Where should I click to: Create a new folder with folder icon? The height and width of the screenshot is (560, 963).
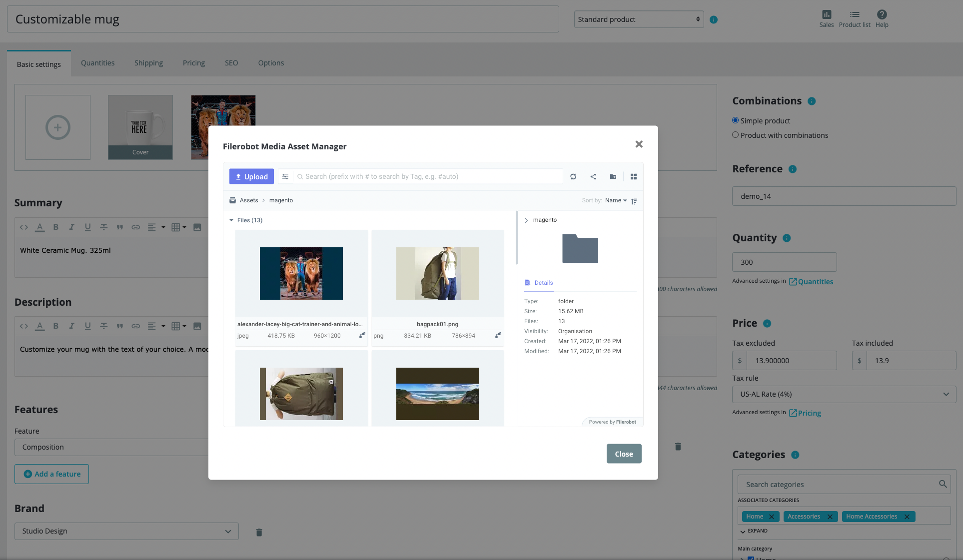click(x=613, y=176)
